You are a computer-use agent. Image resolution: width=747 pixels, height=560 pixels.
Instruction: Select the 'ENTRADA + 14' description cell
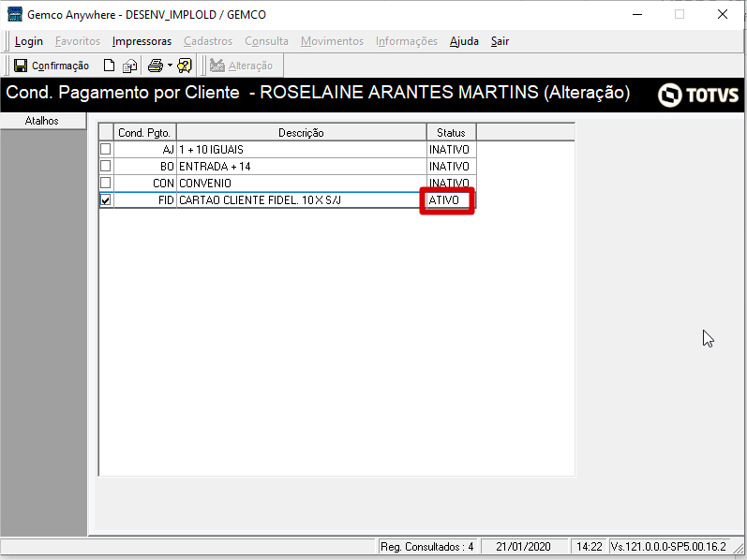pyautogui.click(x=301, y=166)
